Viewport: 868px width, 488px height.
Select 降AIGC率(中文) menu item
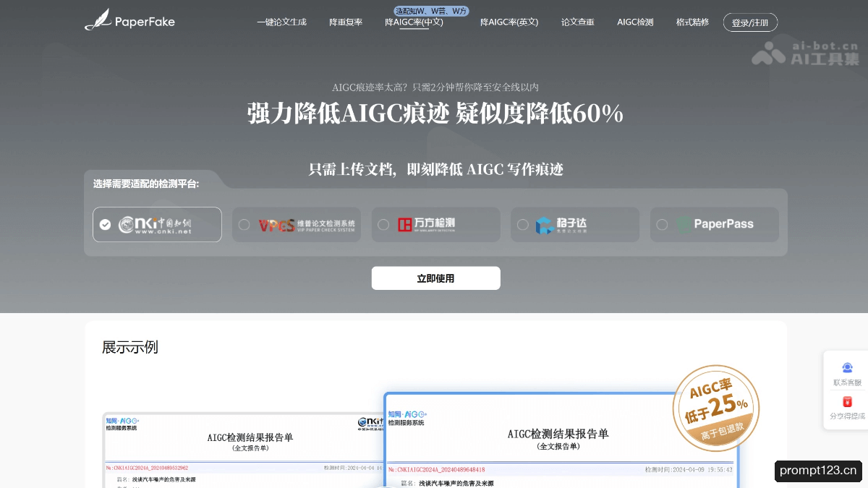click(414, 22)
